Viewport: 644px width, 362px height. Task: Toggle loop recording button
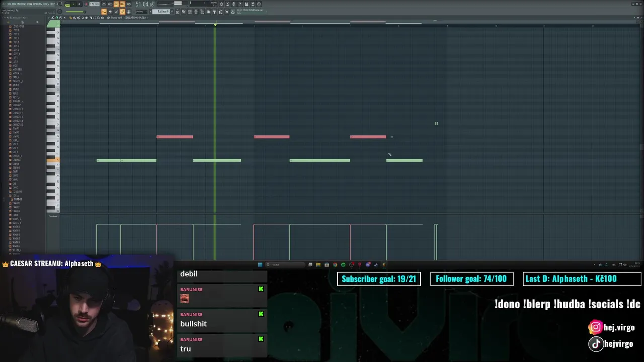pyautogui.click(x=128, y=4)
